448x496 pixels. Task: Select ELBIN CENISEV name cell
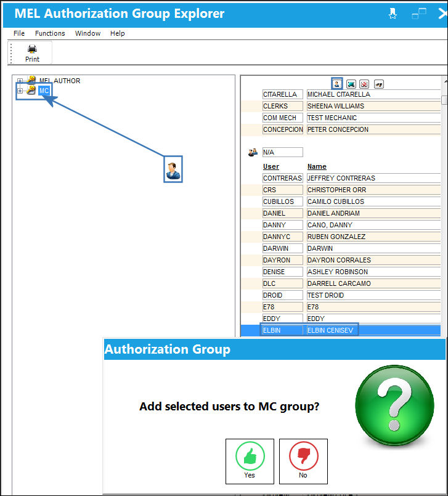coord(373,330)
